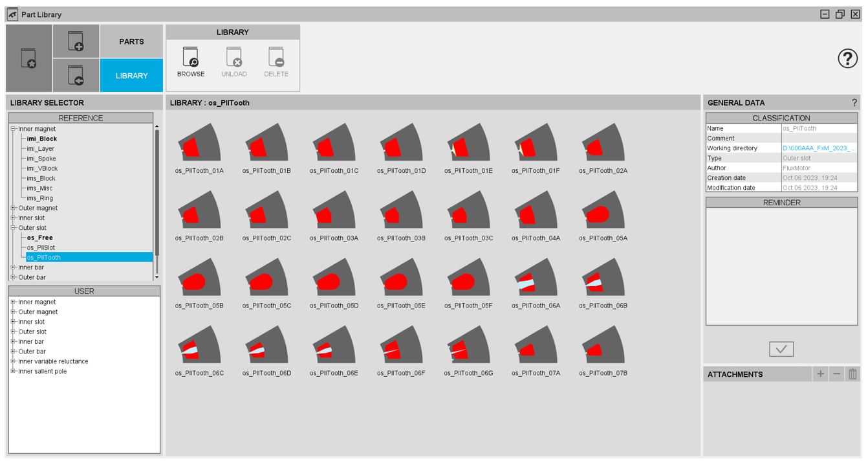Expand Inner variable reluctance in User tree
Image resolution: width=868 pixels, height=461 pixels.
click(x=13, y=361)
